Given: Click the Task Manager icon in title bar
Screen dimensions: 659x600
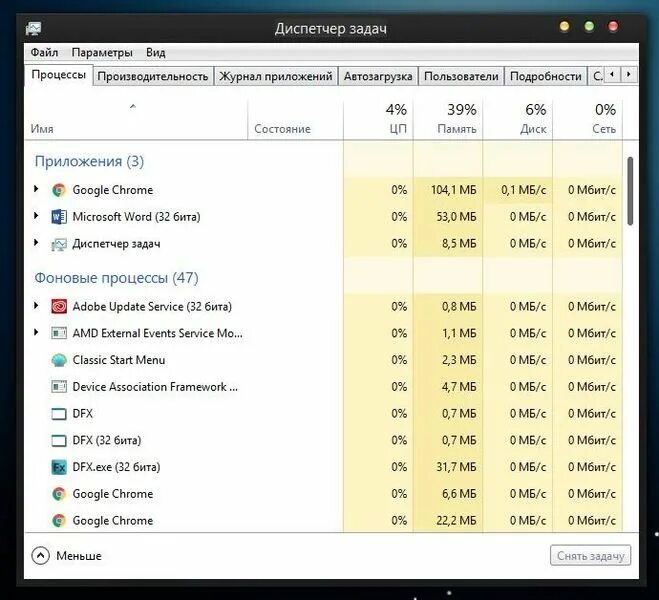Looking at the screenshot, I should click(33, 29).
